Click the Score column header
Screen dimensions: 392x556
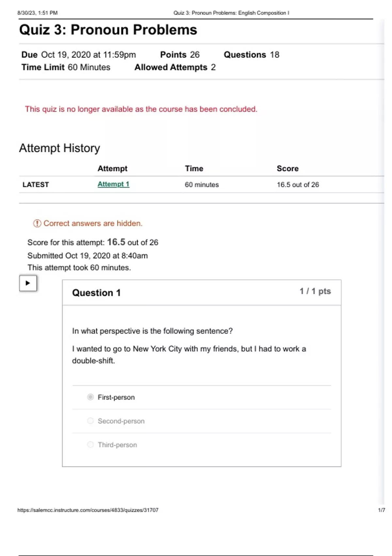(x=287, y=168)
